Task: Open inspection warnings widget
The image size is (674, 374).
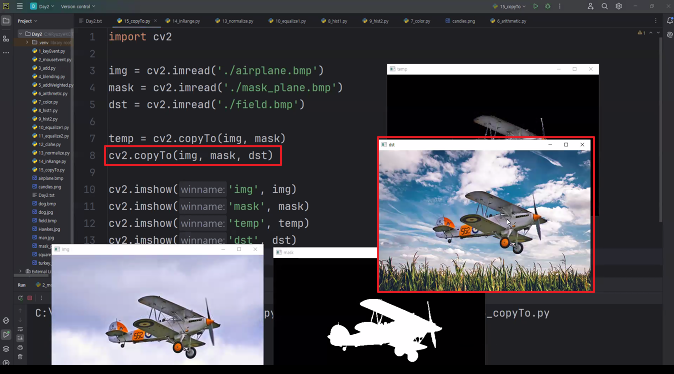Action: click(x=641, y=33)
